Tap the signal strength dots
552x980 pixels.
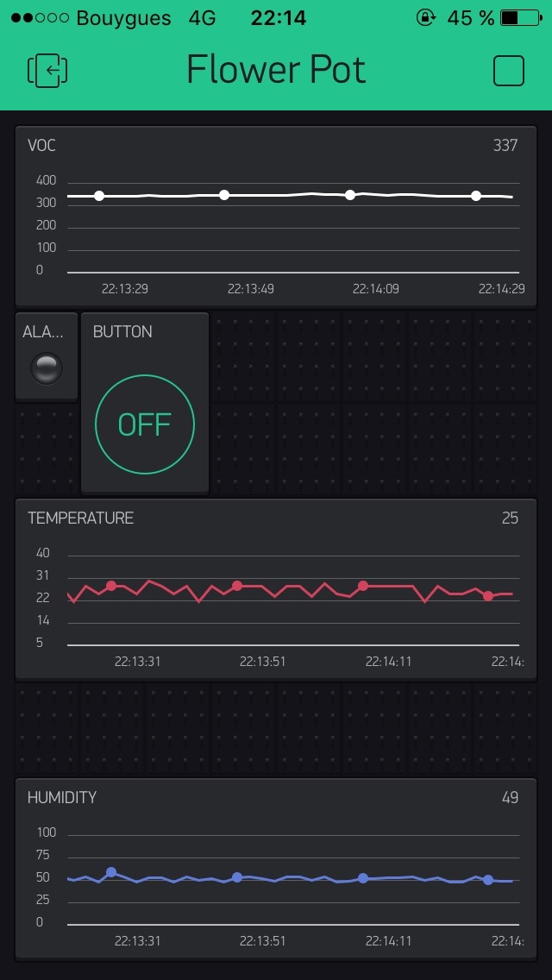40,17
